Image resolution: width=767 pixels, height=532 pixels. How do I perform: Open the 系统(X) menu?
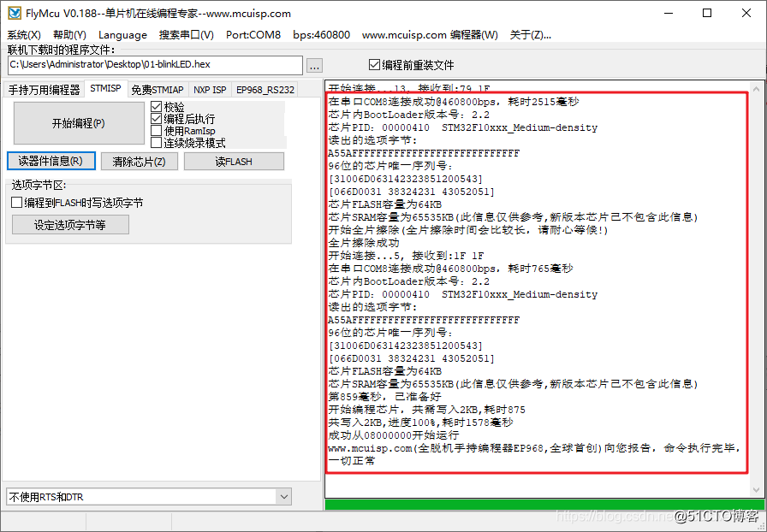(24, 35)
